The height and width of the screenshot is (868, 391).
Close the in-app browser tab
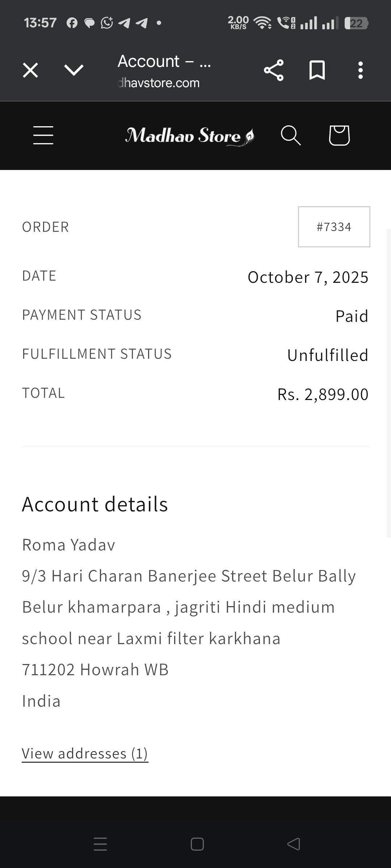30,70
